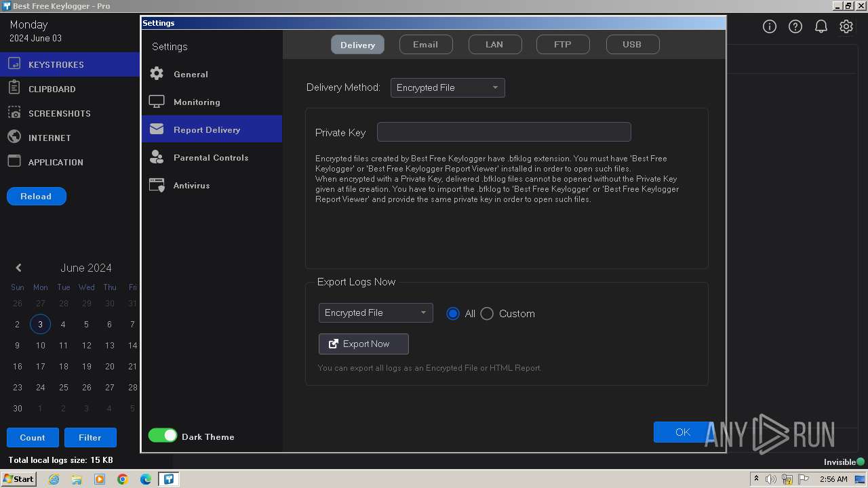Open Monitoring settings section
The width and height of the screenshot is (868, 488).
click(x=212, y=102)
